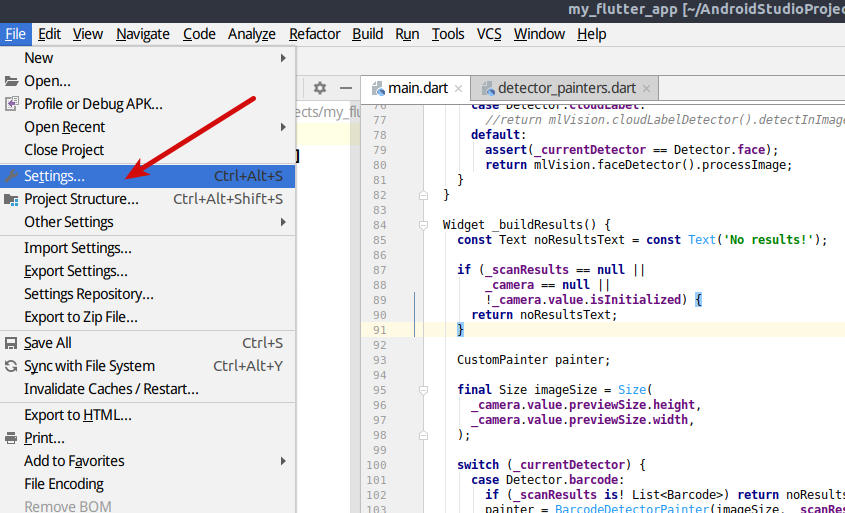
Task: Open Settings Repository...
Action: click(x=148, y=294)
